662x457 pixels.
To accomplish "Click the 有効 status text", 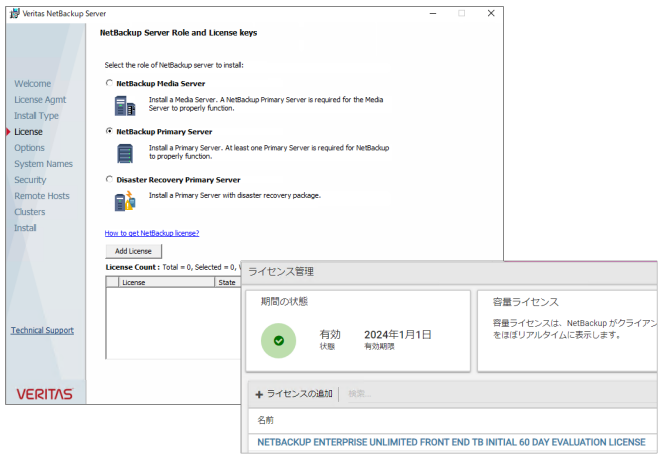I will coord(330,335).
